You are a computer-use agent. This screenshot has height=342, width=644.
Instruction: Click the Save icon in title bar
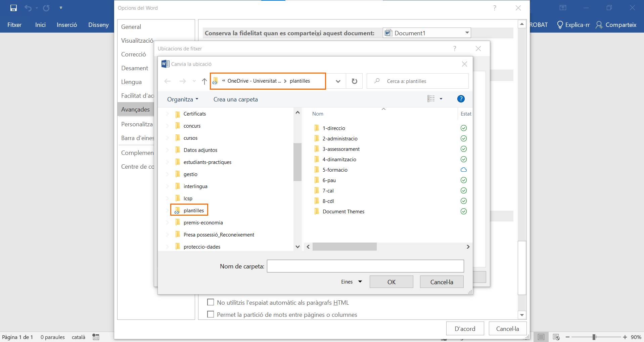point(13,8)
